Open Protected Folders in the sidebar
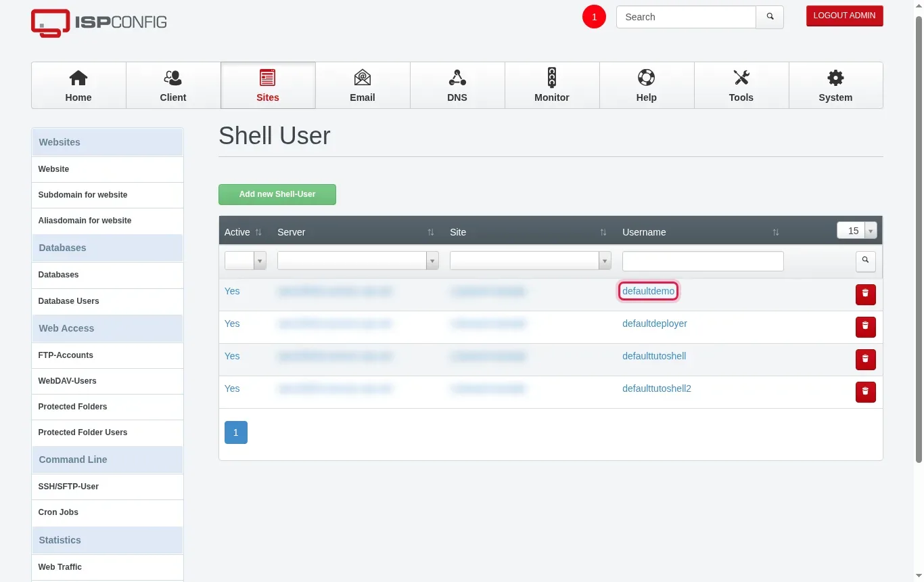924x582 pixels. click(108, 407)
